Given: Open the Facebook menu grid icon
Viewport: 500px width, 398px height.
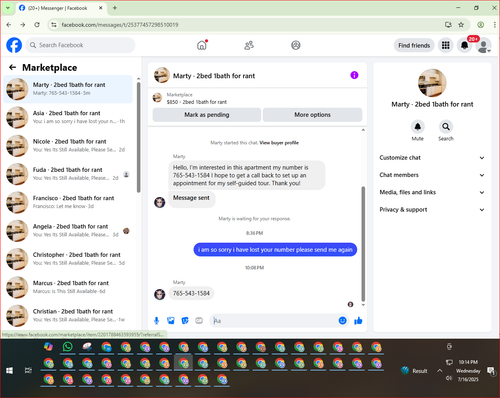Looking at the screenshot, I should tap(446, 45).
